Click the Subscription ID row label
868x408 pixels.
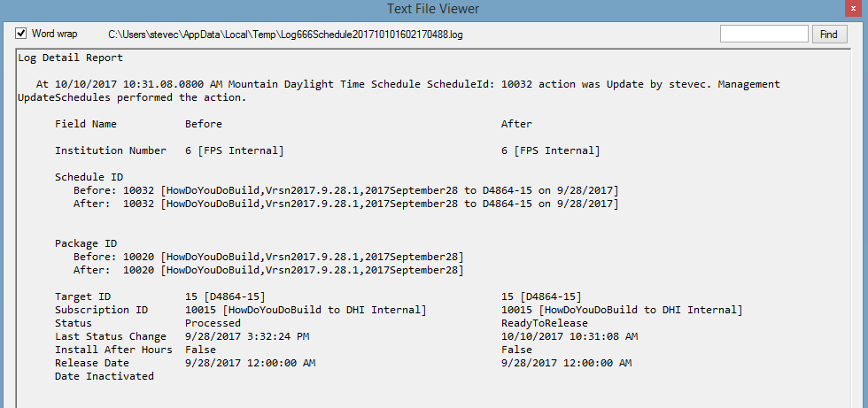coord(101,310)
